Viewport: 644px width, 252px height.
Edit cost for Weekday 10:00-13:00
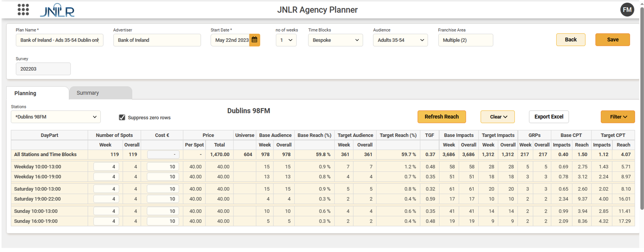coord(163,167)
